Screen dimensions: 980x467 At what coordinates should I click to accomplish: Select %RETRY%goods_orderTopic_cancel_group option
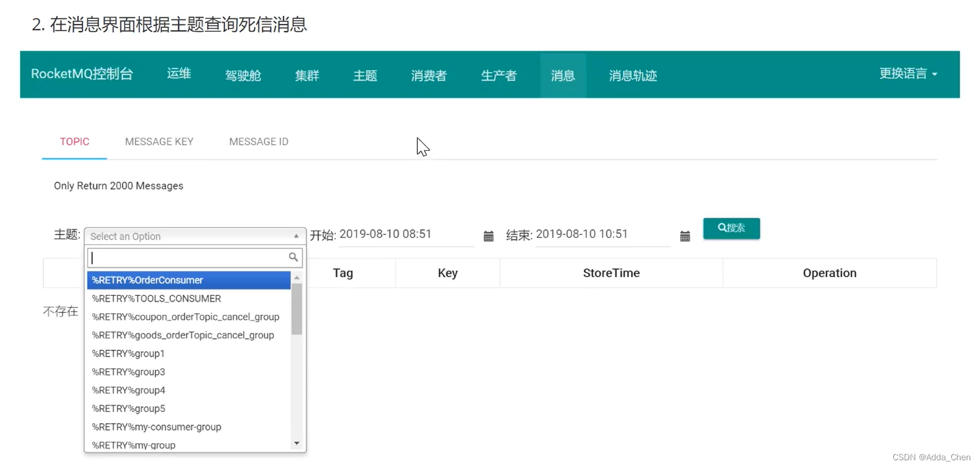coord(189,335)
